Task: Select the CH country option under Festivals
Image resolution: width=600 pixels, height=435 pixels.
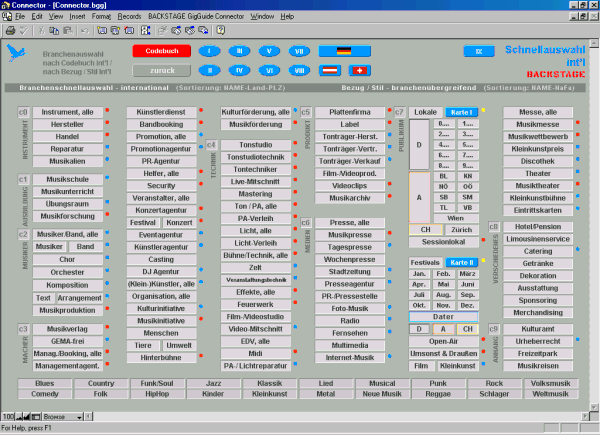Action: (465, 328)
